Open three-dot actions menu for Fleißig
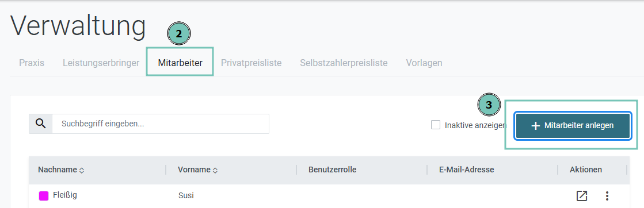Viewport: 644px width, 208px height. click(607, 196)
